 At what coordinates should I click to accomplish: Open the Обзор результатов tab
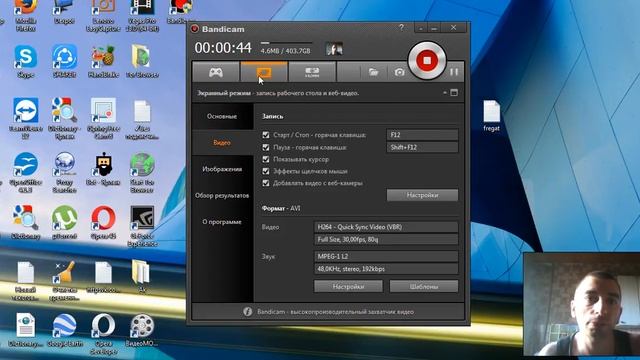222,196
